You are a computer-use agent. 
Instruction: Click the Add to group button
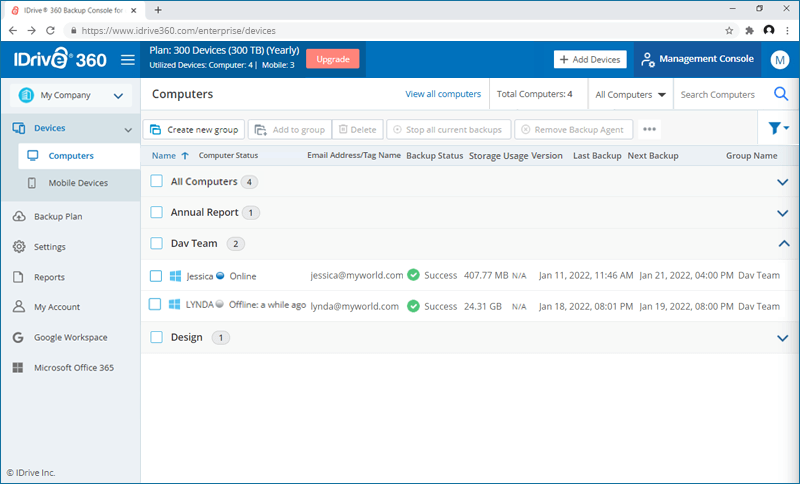290,130
